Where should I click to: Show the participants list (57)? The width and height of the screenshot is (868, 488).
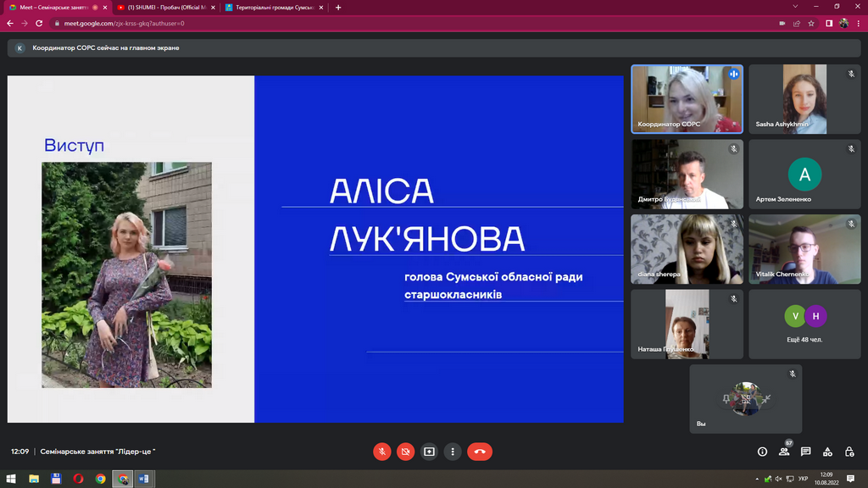pos(784,452)
